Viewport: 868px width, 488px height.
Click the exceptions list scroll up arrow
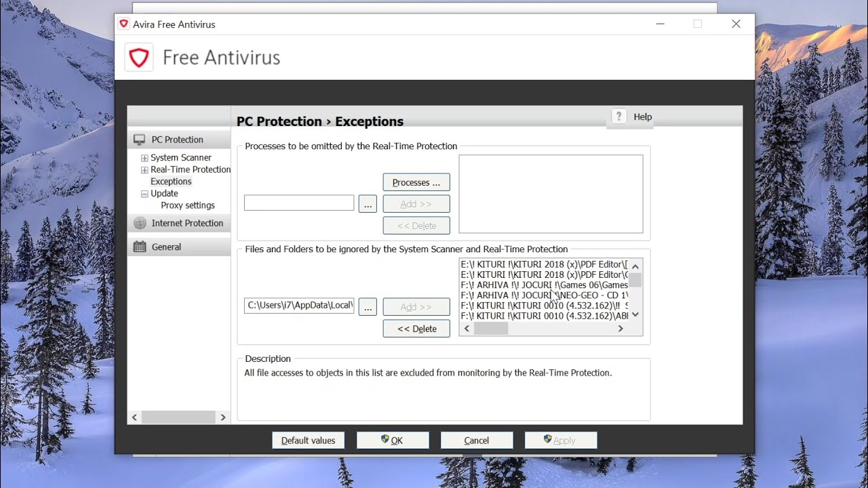point(635,266)
